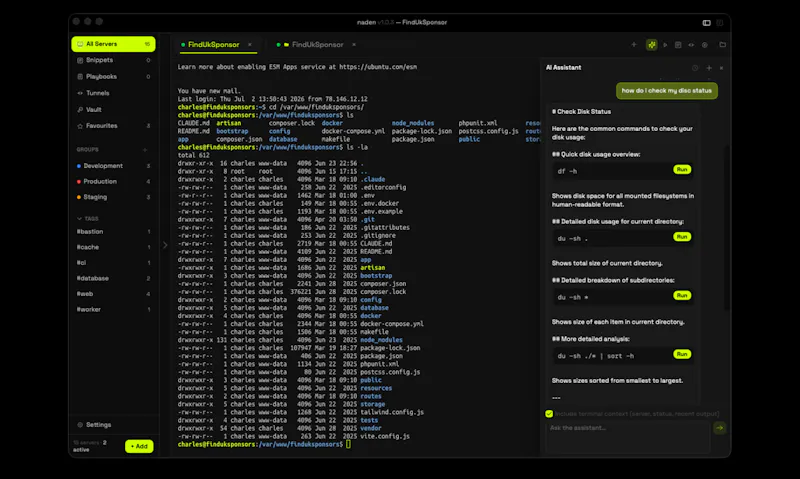Viewport: 800px width, 479px height.
Task: Filter by #worker tag
Action: [113, 309]
